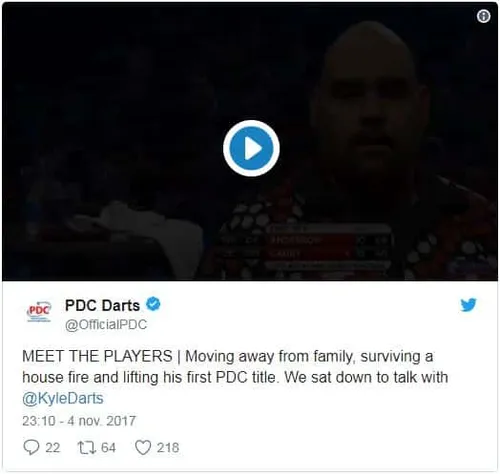Screen dimensions: 500x474
Task: View the 218 likes count
Action: (x=168, y=448)
